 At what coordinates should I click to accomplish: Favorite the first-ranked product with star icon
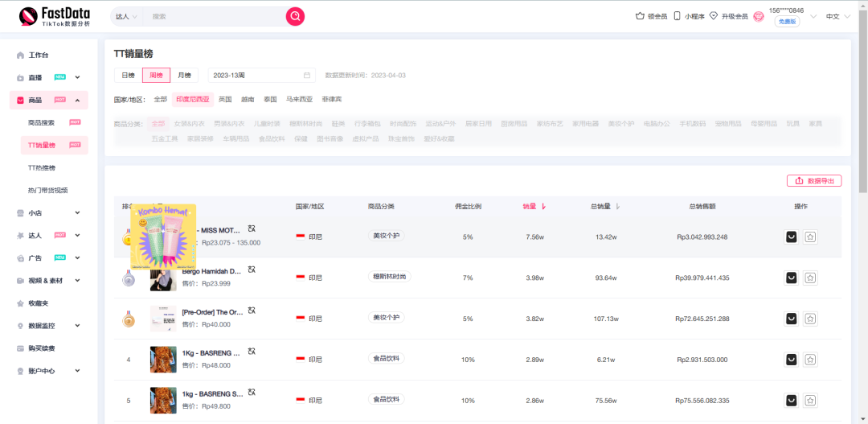pos(810,237)
